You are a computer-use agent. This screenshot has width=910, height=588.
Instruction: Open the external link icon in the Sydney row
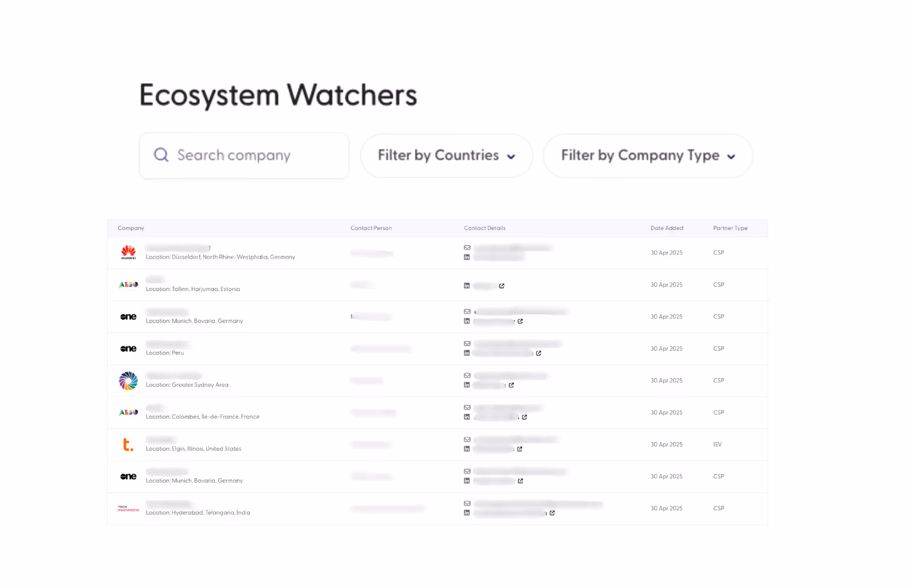(511, 385)
